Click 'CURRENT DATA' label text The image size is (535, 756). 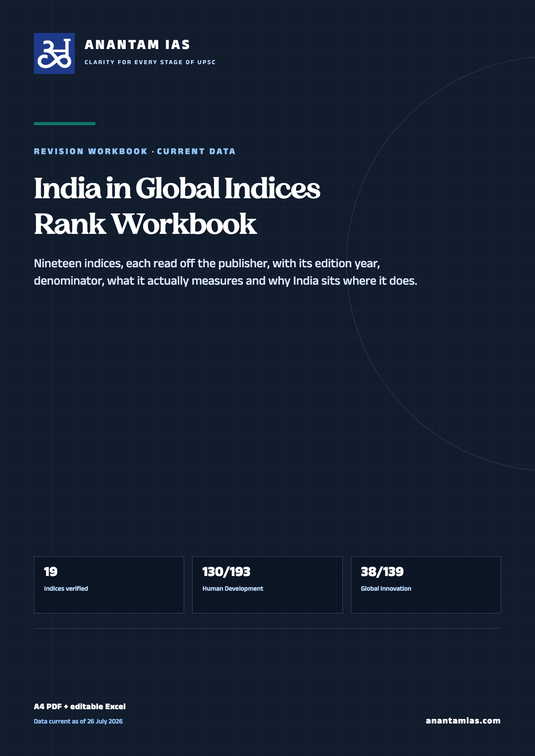tap(196, 151)
